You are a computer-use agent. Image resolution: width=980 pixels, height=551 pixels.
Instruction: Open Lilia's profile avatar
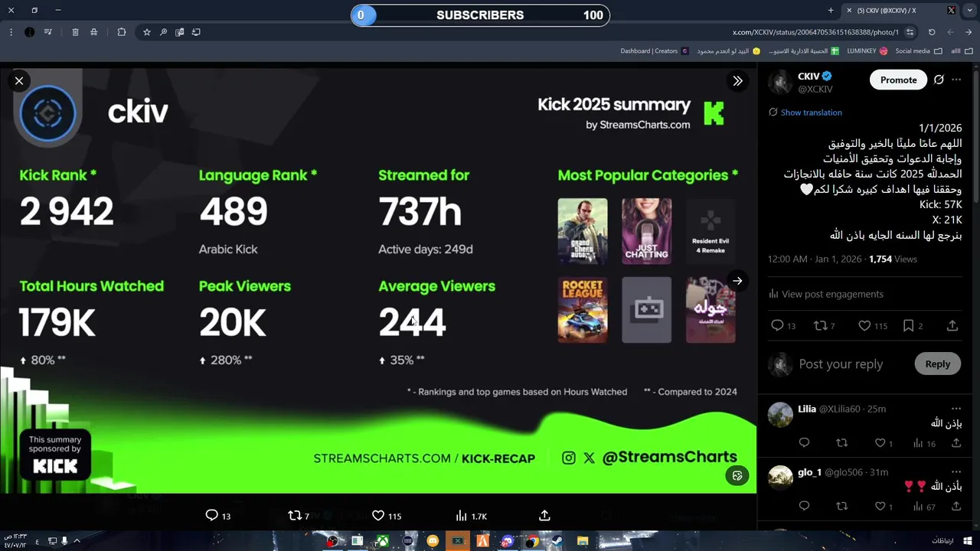click(780, 414)
